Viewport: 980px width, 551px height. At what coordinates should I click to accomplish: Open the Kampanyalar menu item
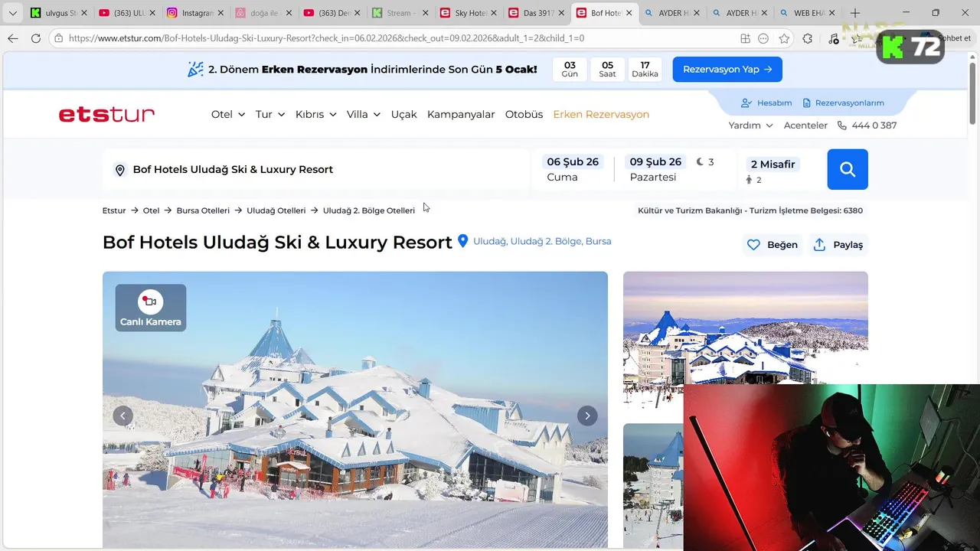coord(461,114)
